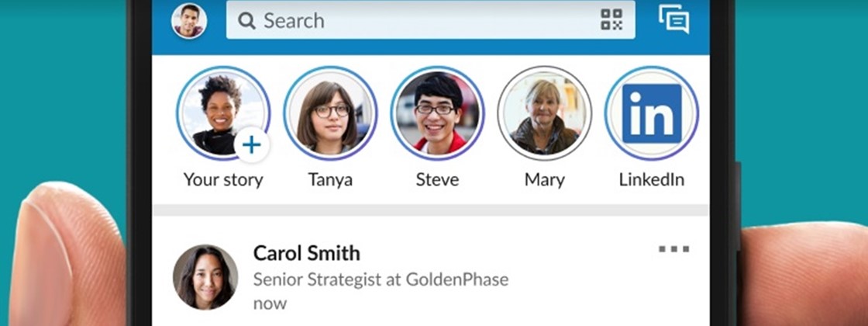Image resolution: width=868 pixels, height=326 pixels.
Task: Tap the plus badge to add story
Action: click(x=252, y=144)
